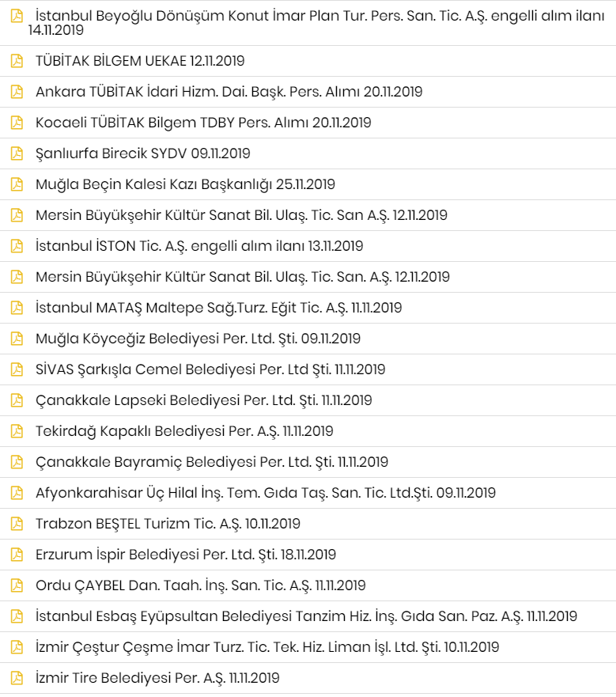The width and height of the screenshot is (616, 697).
Task: Open İstanbul MATAŞ Maltepe Sağ.Turz. Eğit link
Action: (219, 307)
